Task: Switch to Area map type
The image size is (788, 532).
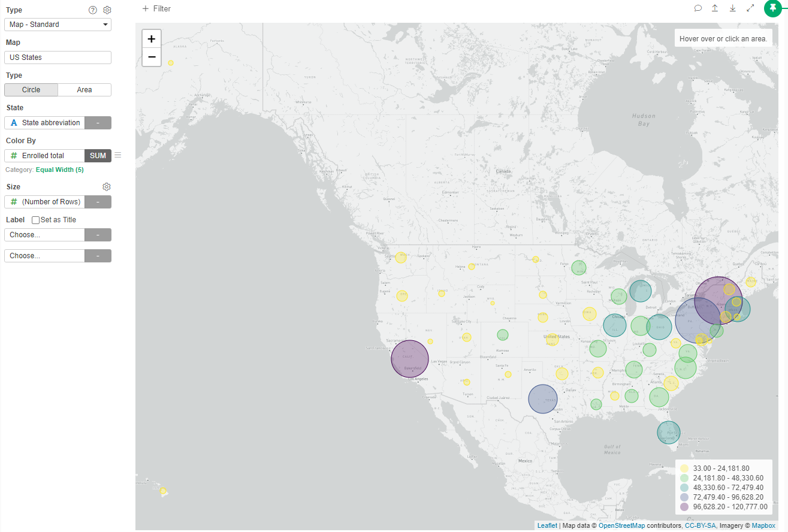Action: click(x=84, y=90)
